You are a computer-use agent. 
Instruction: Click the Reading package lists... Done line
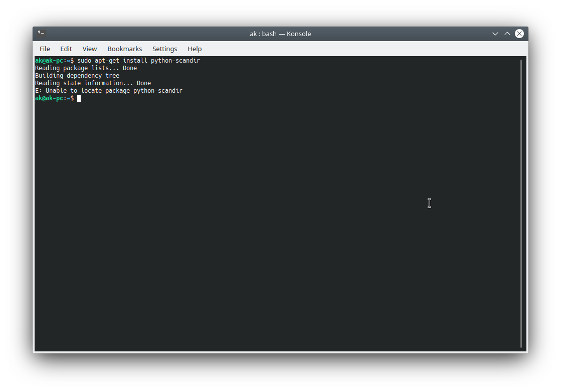click(85, 68)
